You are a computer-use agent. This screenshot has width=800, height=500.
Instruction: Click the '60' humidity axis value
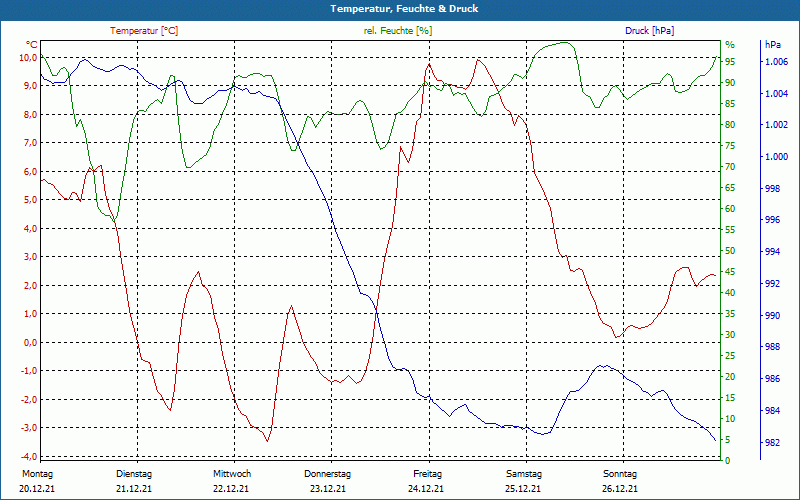pyautogui.click(x=730, y=209)
